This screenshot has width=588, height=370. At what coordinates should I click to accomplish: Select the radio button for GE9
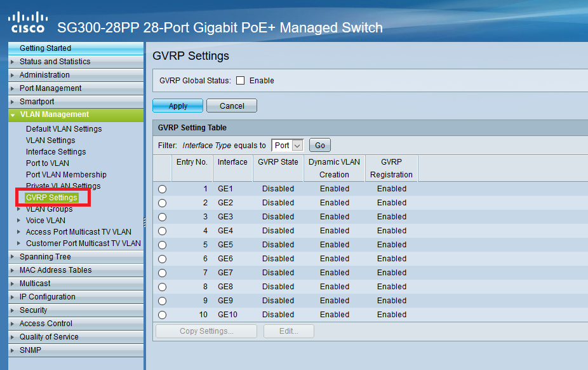[162, 301]
